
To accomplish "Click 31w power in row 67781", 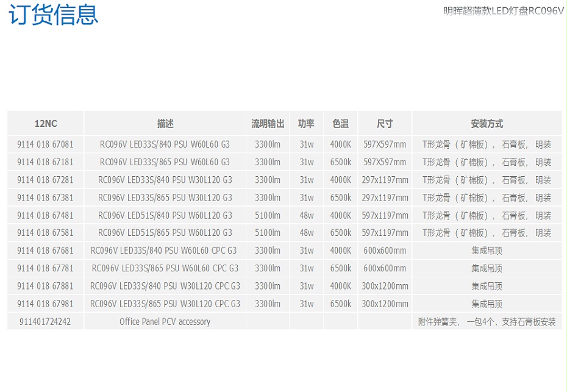I will (307, 268).
